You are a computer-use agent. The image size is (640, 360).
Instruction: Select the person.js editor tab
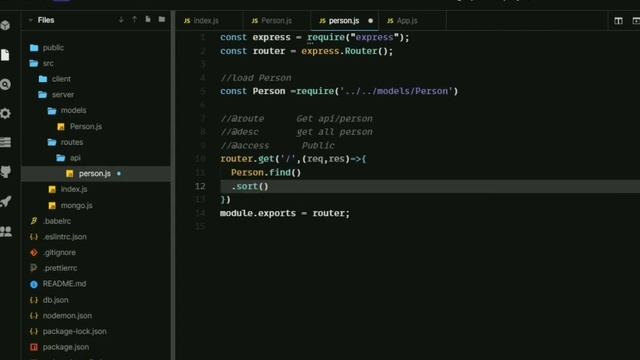pyautogui.click(x=345, y=20)
